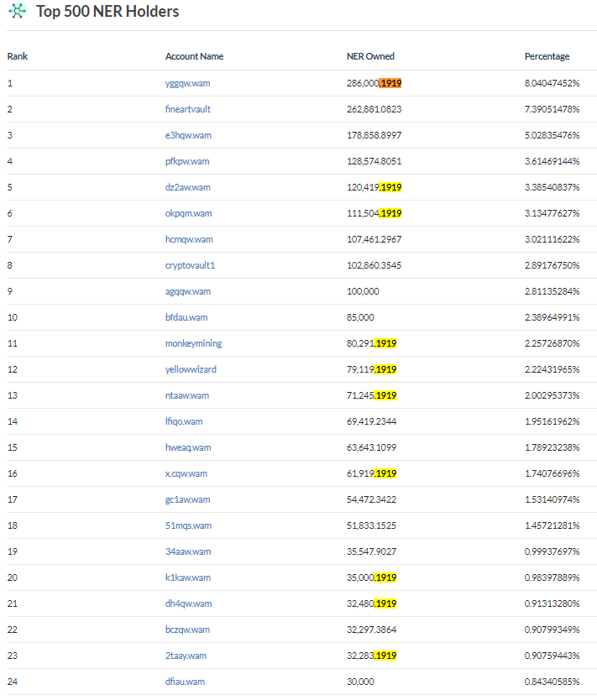Open account bczqw.wam
This screenshot has height=700, width=597.
click(x=187, y=629)
